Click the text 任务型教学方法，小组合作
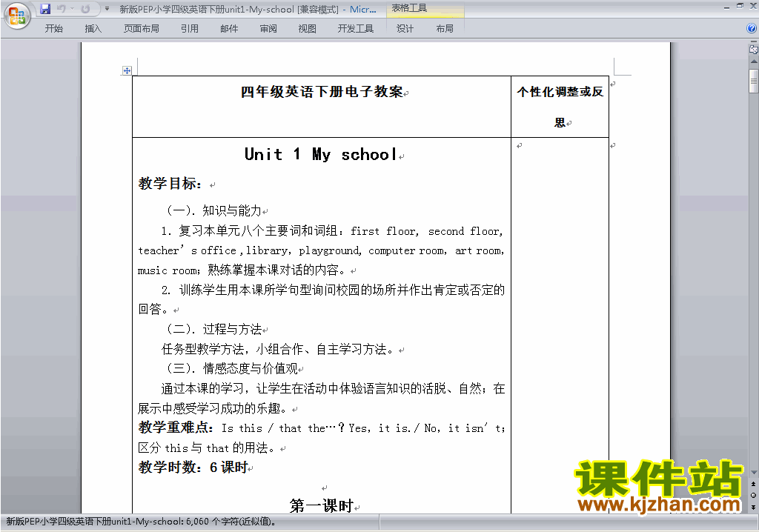This screenshot has height=532, width=759. 232,349
